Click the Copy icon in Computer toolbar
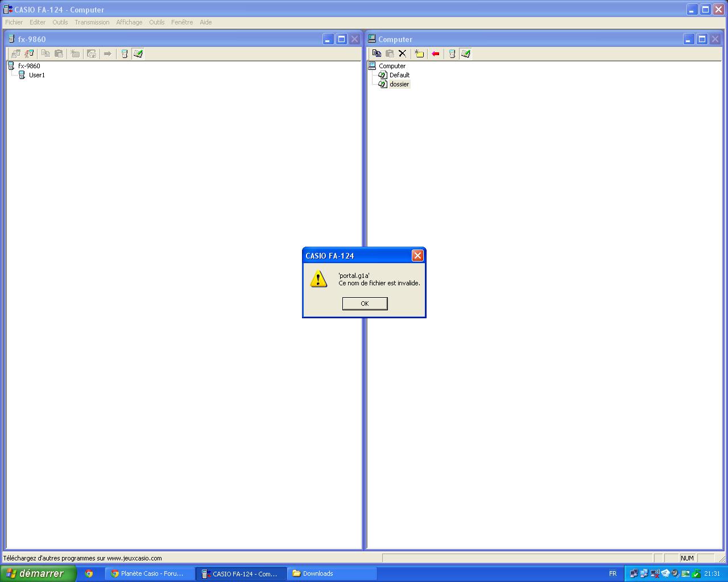Viewport: 728px width, 582px height. [x=377, y=53]
